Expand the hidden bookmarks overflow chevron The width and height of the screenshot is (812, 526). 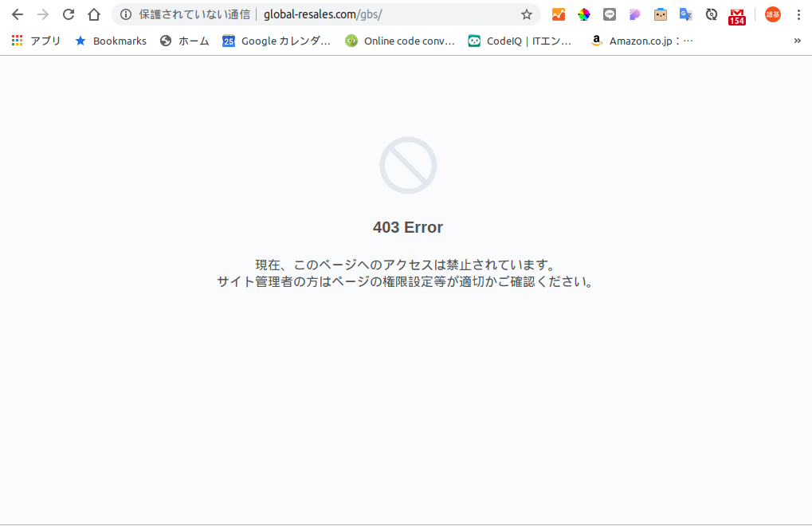(x=798, y=41)
